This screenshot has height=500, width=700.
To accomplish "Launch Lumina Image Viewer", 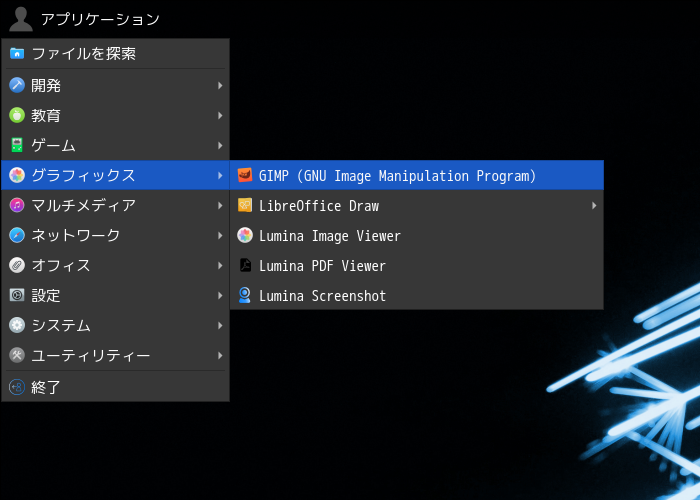I will click(417, 235).
